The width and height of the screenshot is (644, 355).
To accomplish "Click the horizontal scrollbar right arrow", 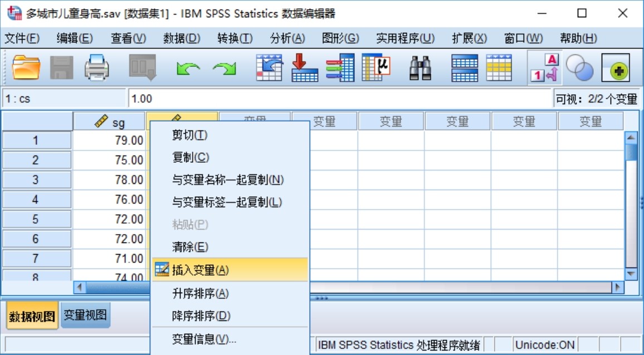I will coord(617,287).
